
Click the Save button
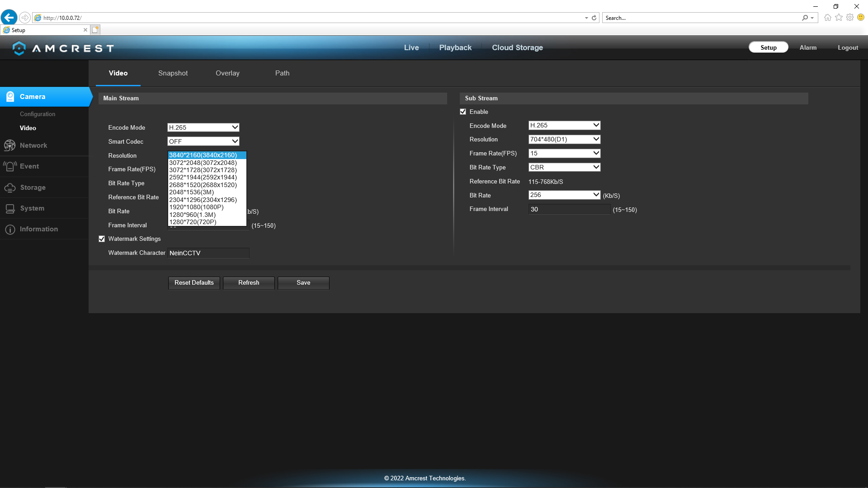click(303, 283)
